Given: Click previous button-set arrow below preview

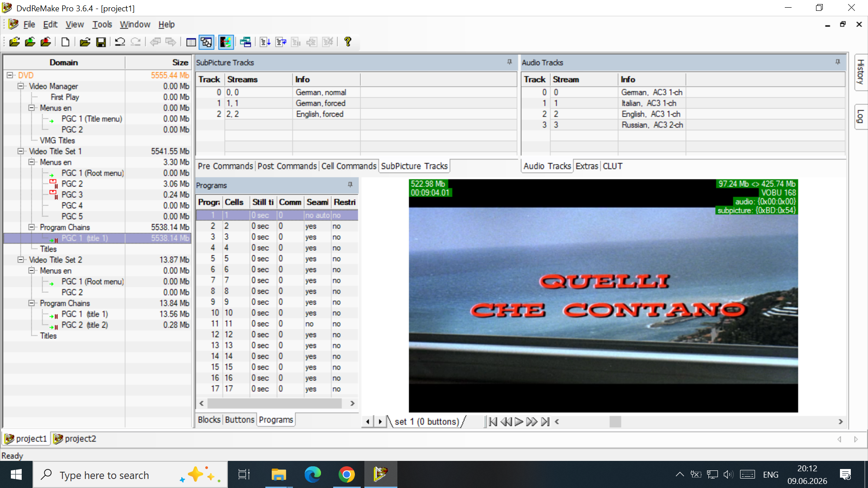Looking at the screenshot, I should (x=368, y=422).
